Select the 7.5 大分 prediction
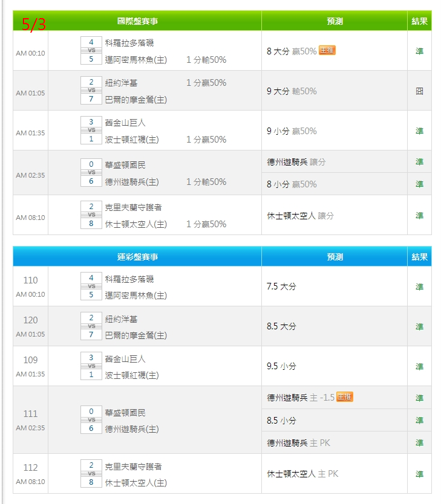The width and height of the screenshot is (441, 504). pyautogui.click(x=281, y=286)
